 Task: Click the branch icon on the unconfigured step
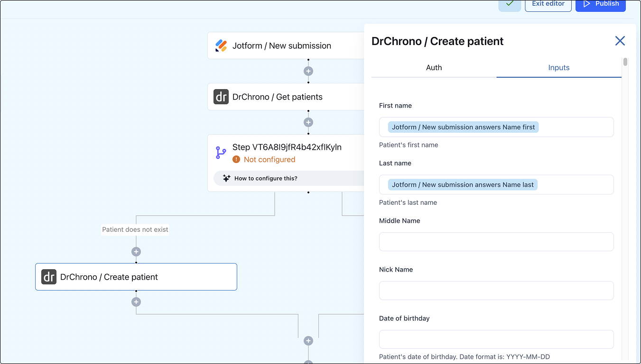pos(221,153)
